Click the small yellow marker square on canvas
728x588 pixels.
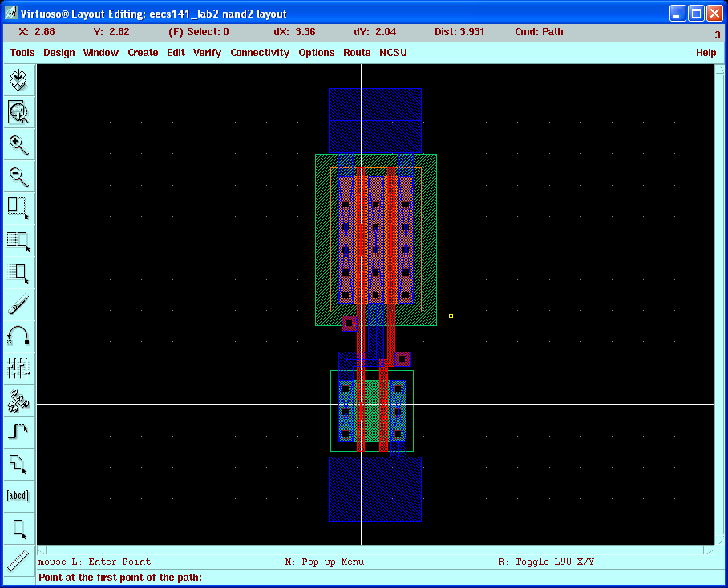[x=451, y=316]
